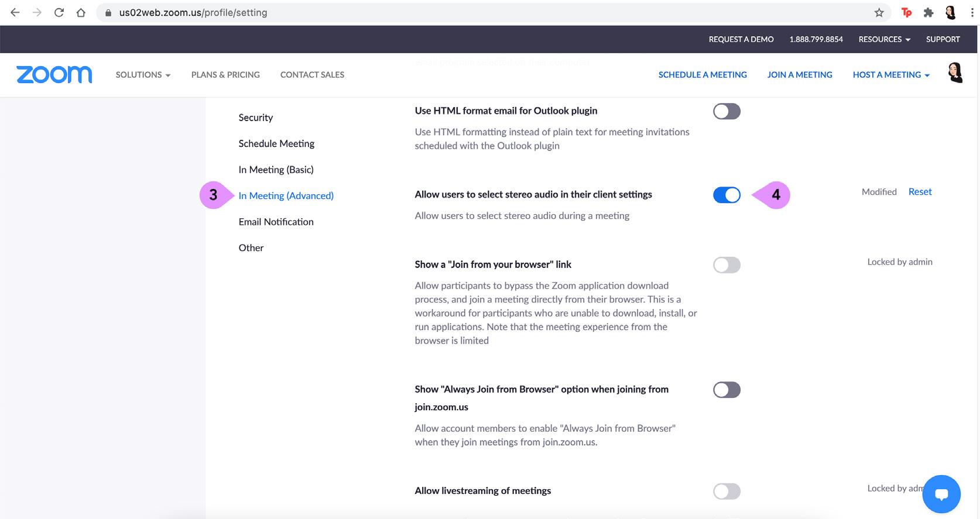Toggle Allow livestreaming of meetings switch
This screenshot has width=980, height=519.
pos(727,491)
